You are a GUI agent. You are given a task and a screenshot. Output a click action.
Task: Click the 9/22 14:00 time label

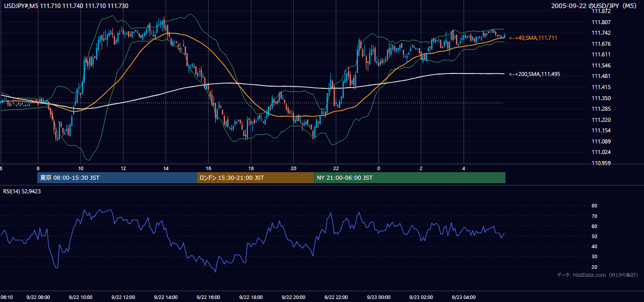tap(166, 297)
